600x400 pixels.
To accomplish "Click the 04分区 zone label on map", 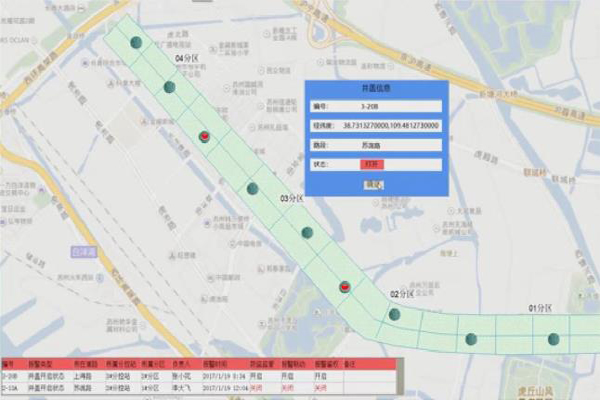I will (x=186, y=60).
